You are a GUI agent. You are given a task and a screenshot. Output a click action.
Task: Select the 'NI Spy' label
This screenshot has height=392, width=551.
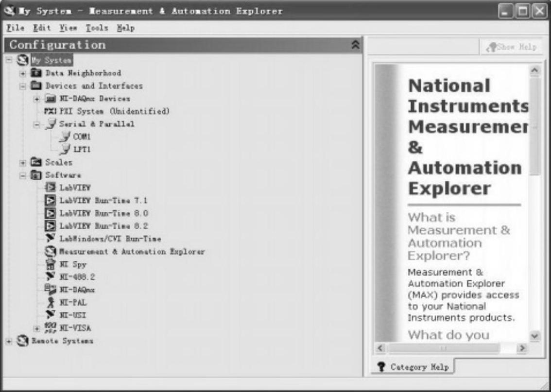pyautogui.click(x=73, y=264)
